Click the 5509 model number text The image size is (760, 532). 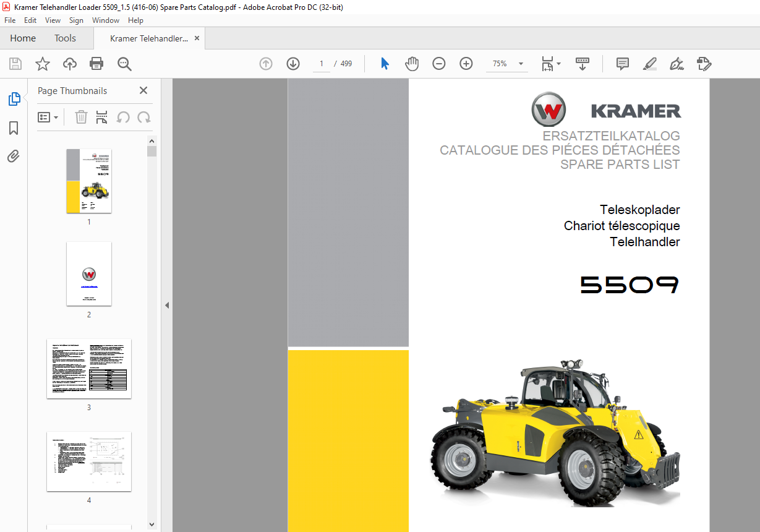point(630,285)
